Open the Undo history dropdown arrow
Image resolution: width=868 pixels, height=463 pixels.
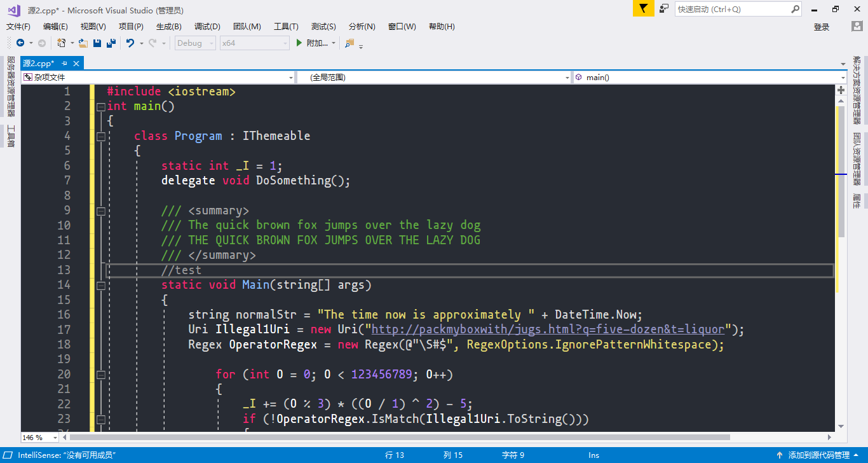(141, 43)
